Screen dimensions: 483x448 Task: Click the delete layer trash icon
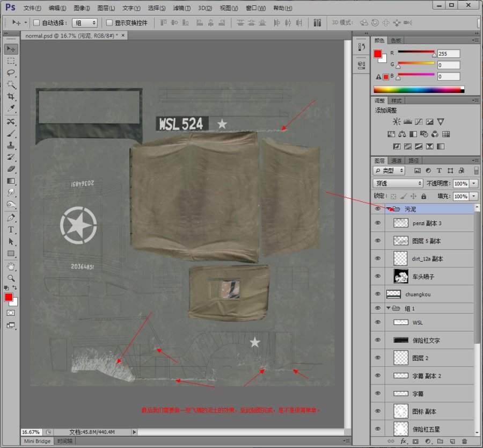[465, 441]
